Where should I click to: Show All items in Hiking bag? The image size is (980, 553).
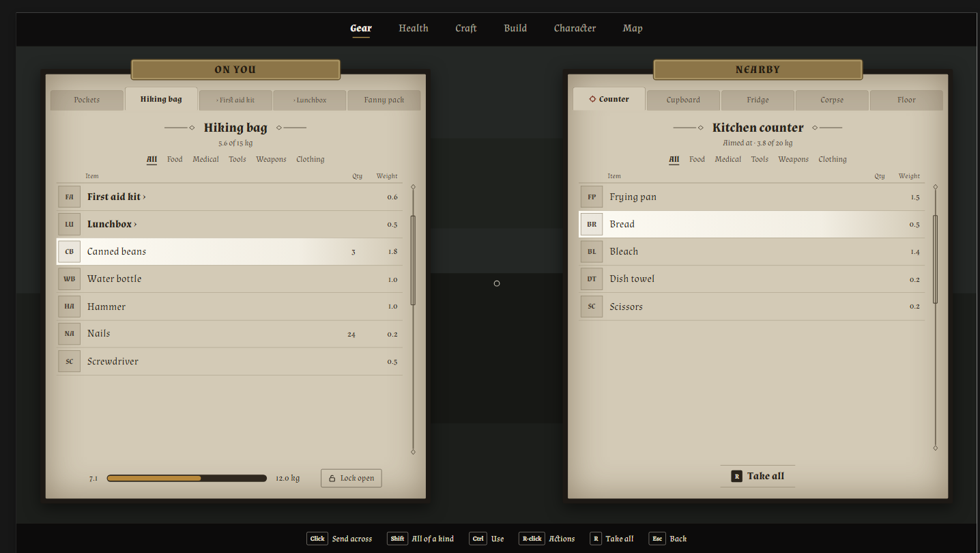pyautogui.click(x=152, y=159)
